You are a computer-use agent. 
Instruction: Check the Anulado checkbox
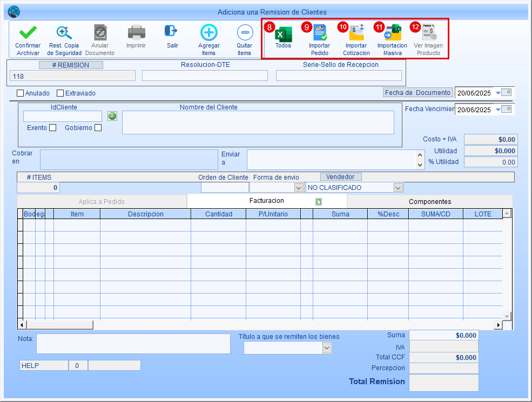pyautogui.click(x=21, y=93)
